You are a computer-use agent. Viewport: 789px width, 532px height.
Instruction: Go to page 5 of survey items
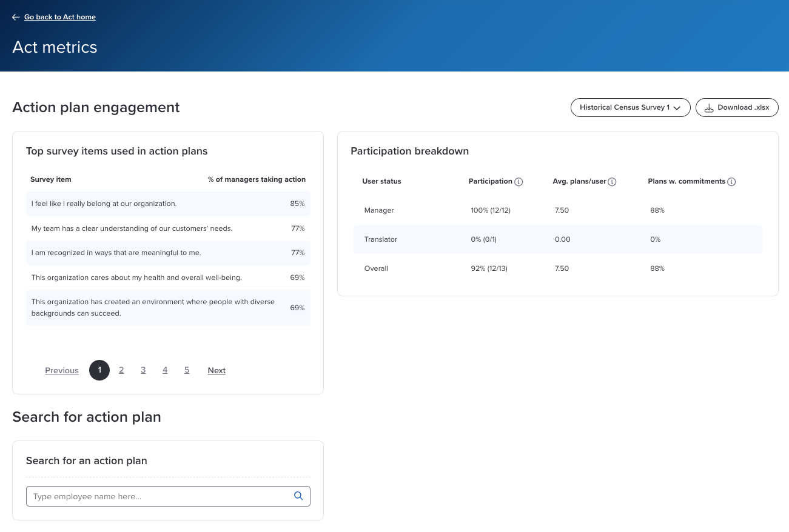point(187,370)
